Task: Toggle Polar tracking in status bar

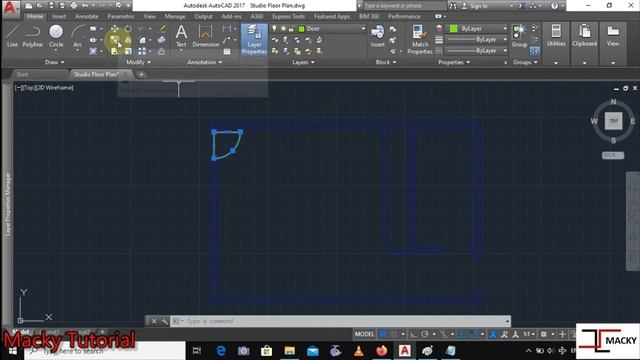Action: (424, 334)
